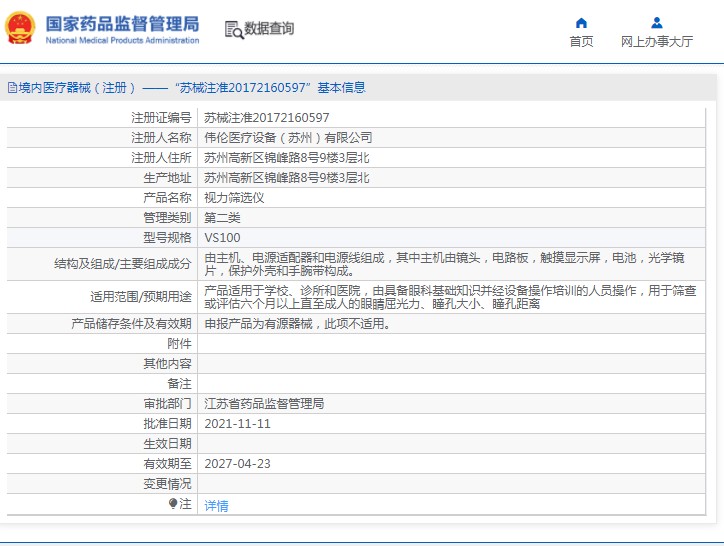Screen dimensions: 724x546
Task: Open the 详情 link
Action: [216, 506]
